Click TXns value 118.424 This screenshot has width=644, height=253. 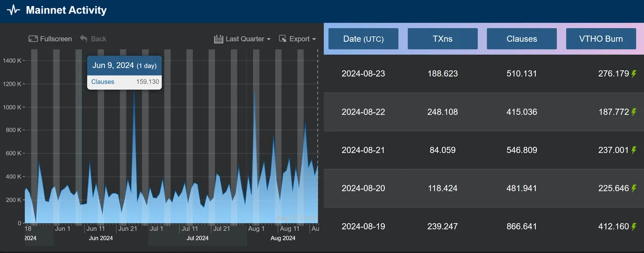coord(443,188)
